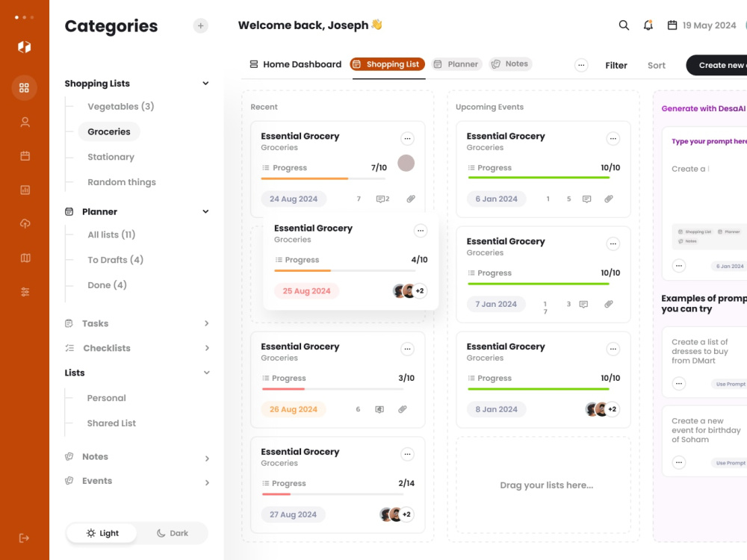The width and height of the screenshot is (747, 560).
Task: Click the Create new button
Action: [716, 65]
